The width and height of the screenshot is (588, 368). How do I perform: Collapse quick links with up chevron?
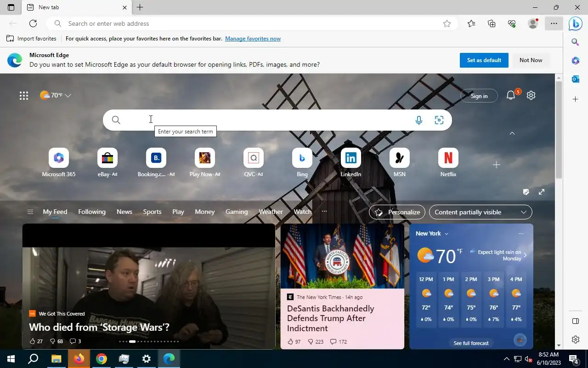click(512, 133)
